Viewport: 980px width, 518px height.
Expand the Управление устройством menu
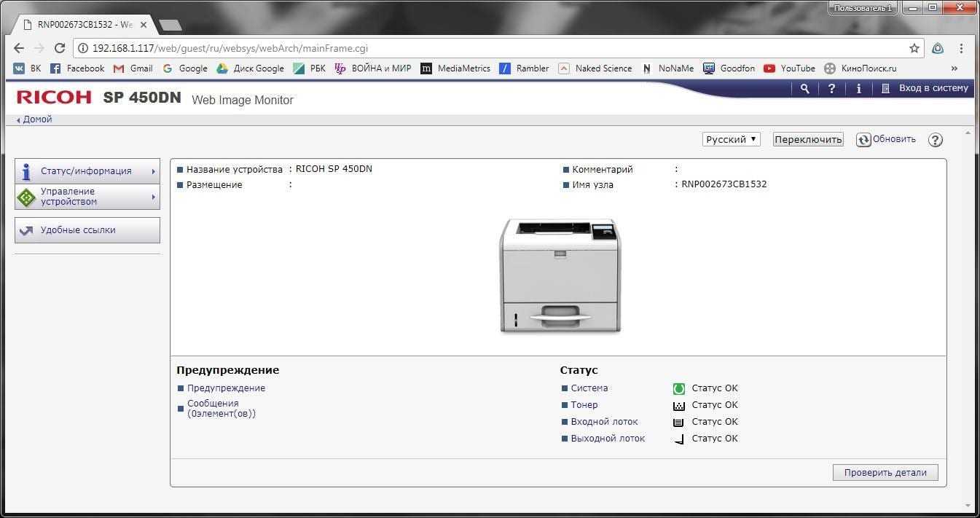point(87,197)
